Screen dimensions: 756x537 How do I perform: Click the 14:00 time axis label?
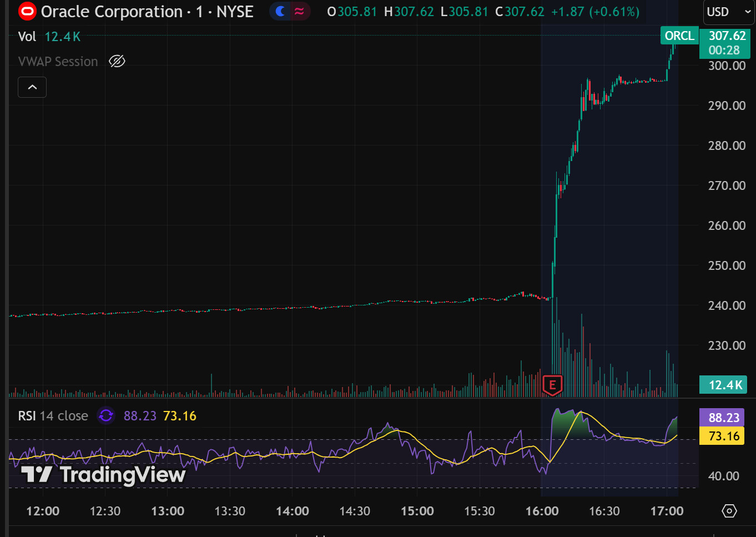(x=293, y=511)
